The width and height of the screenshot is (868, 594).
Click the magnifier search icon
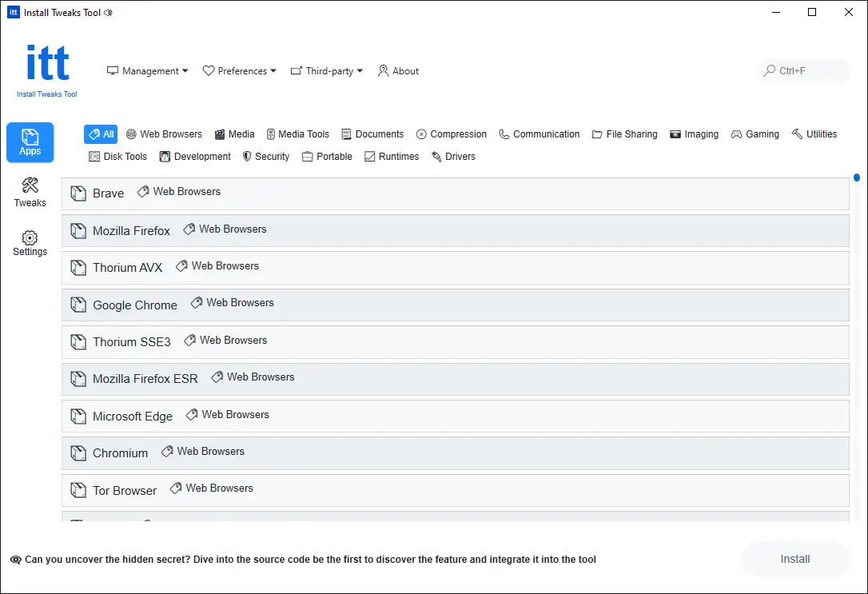click(769, 71)
